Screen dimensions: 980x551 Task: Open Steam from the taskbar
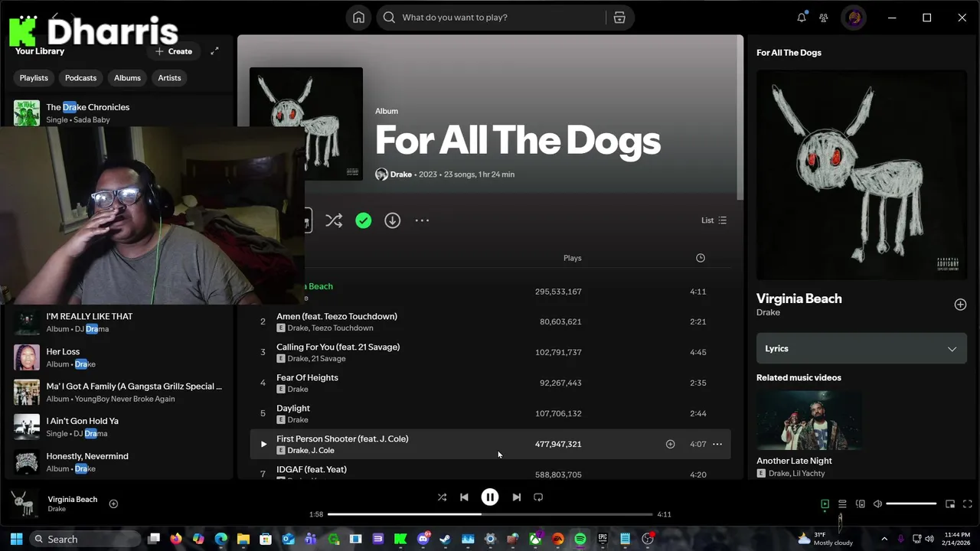445,539
